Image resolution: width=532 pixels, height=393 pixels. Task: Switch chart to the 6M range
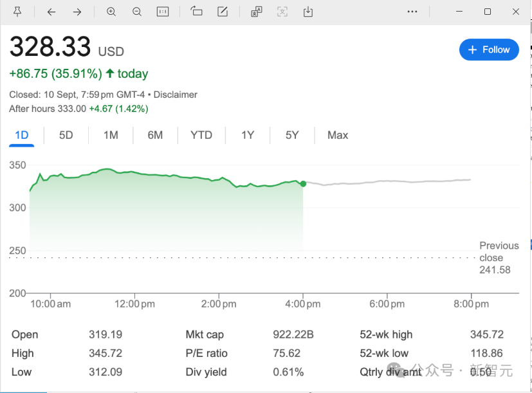tap(155, 135)
